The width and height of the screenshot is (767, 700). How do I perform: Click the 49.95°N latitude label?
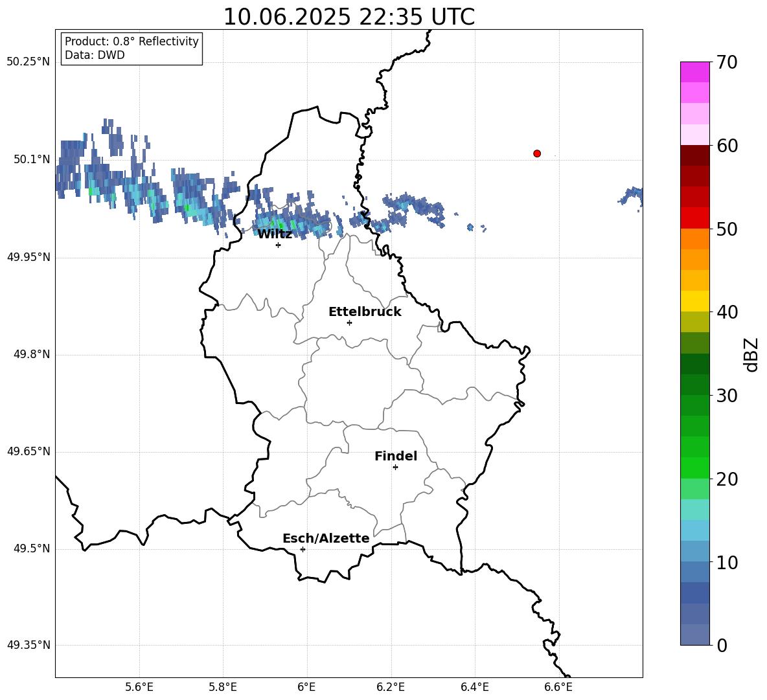tap(29, 256)
